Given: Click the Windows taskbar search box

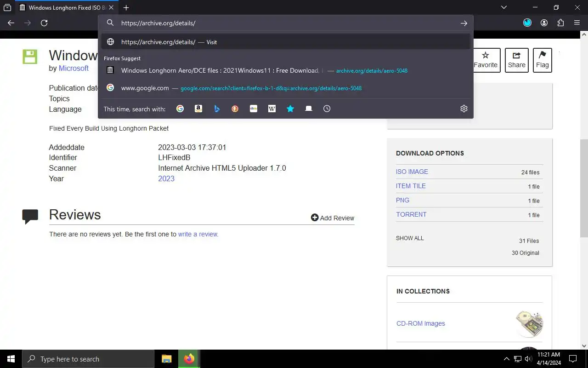Looking at the screenshot, I should click(88, 359).
